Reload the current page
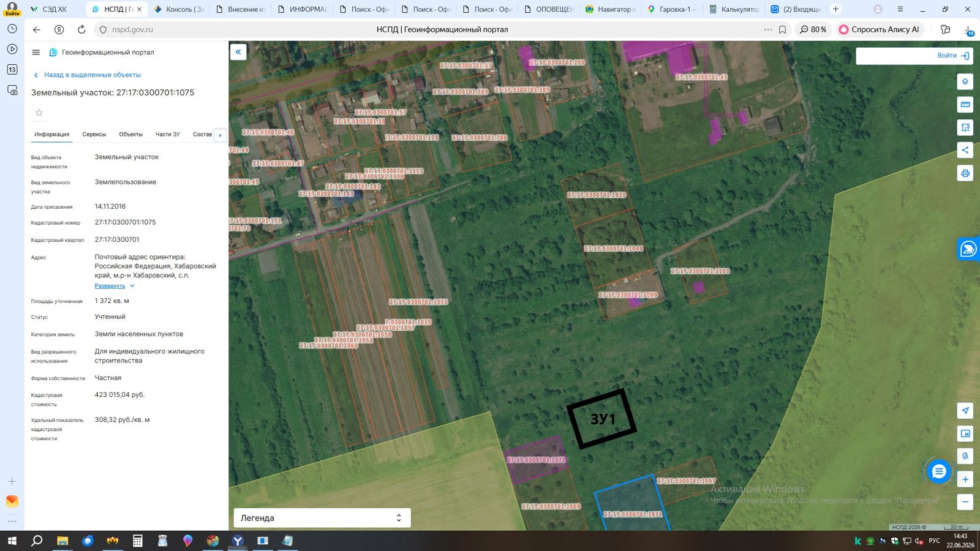 coord(81,29)
